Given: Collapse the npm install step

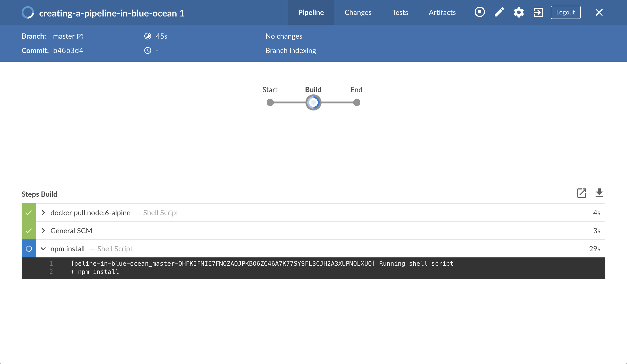Looking at the screenshot, I should (x=43, y=248).
